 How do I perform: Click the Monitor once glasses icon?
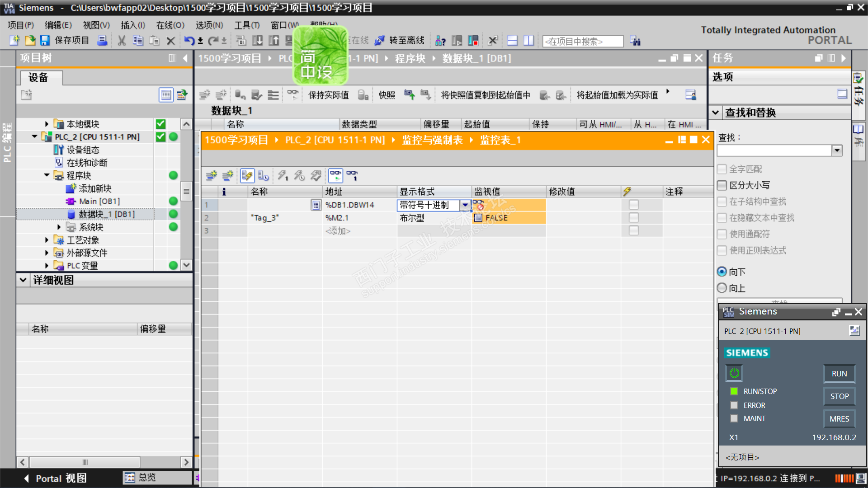click(x=352, y=175)
